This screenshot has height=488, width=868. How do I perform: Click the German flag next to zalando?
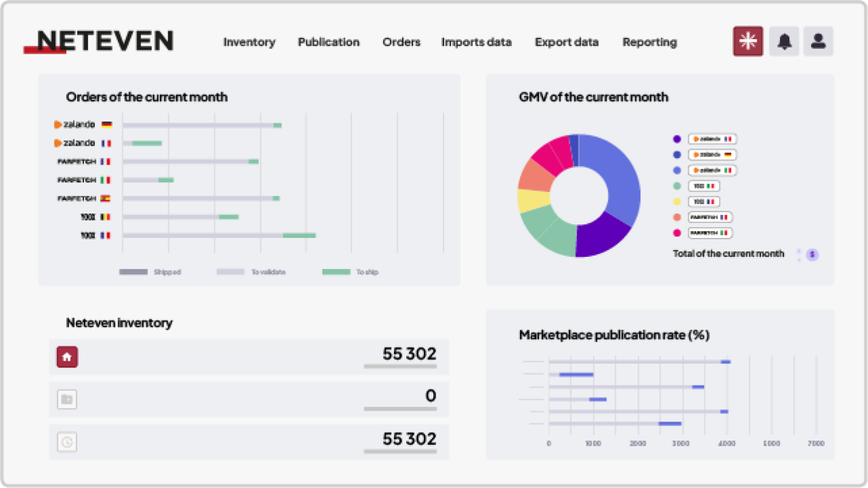(x=106, y=125)
